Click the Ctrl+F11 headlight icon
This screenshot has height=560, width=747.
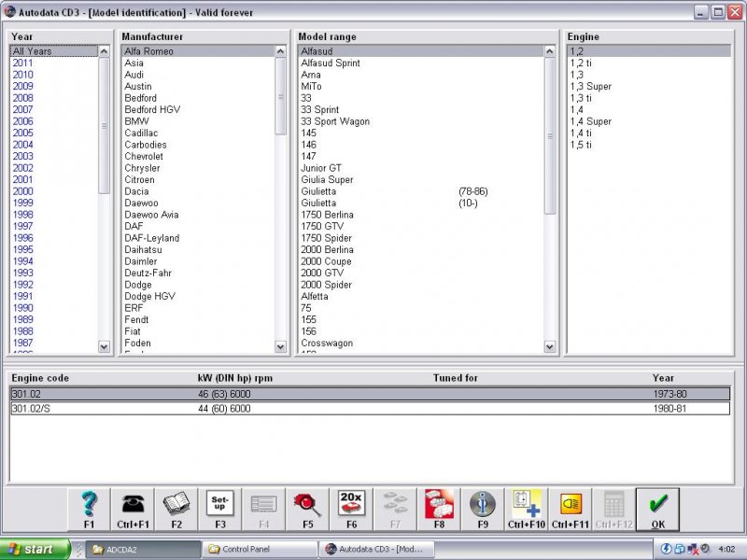click(x=571, y=510)
